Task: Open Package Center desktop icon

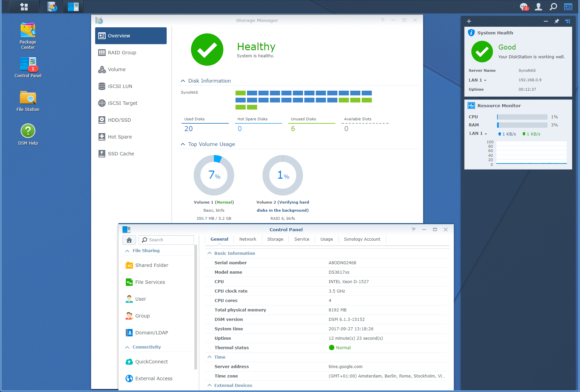Action: (28, 36)
